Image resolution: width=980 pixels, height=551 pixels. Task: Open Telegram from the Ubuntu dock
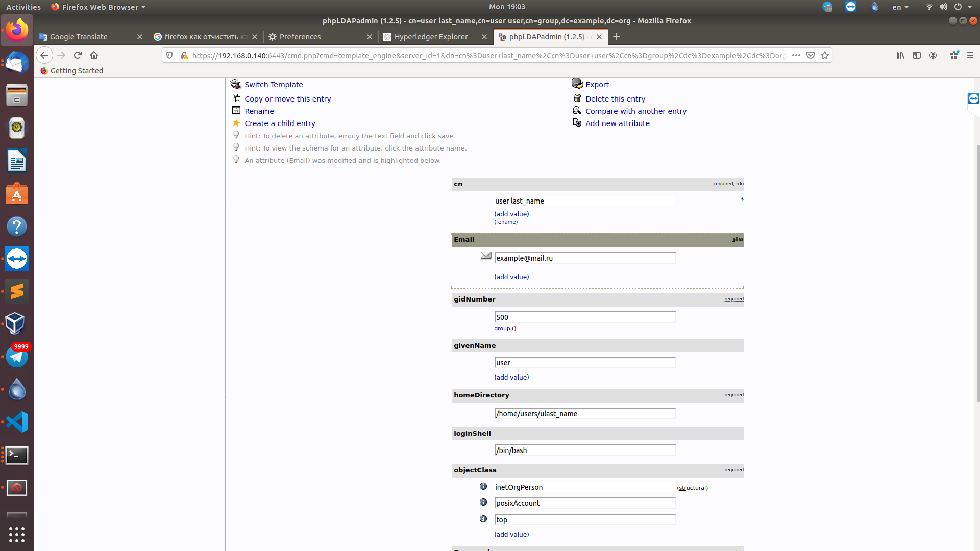click(x=17, y=357)
